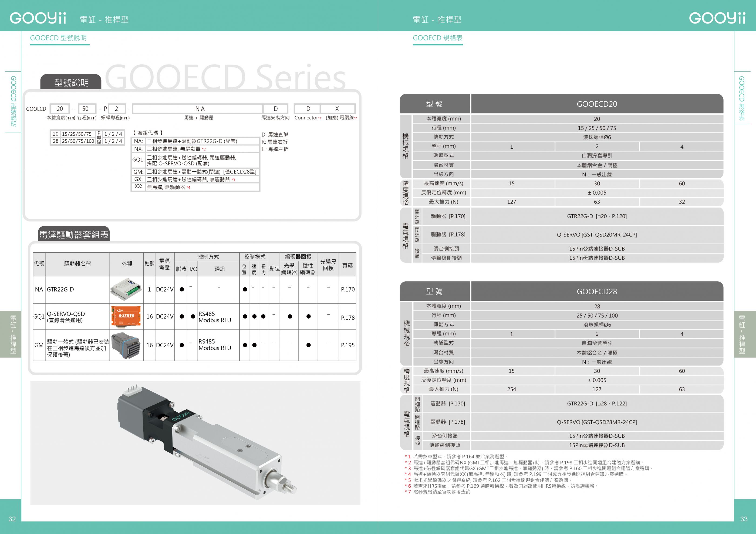
Task: Select the GM integrated stepper motor photo
Action: tap(126, 345)
